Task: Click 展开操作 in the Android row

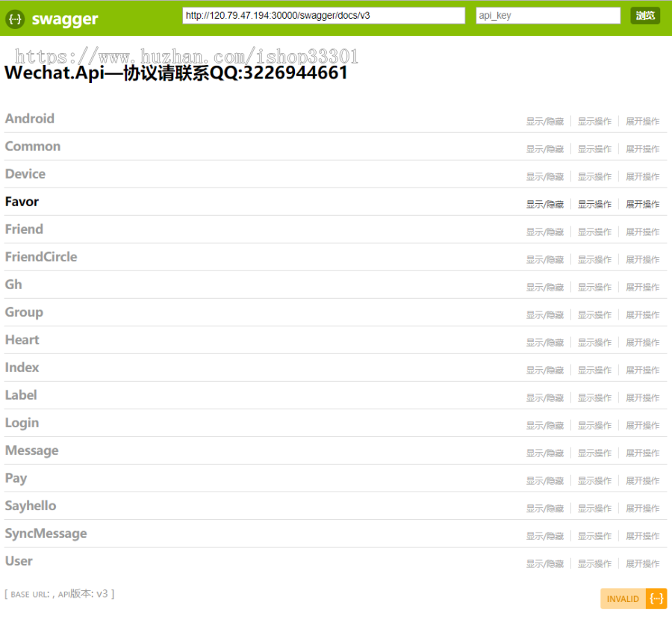Action: click(x=642, y=121)
